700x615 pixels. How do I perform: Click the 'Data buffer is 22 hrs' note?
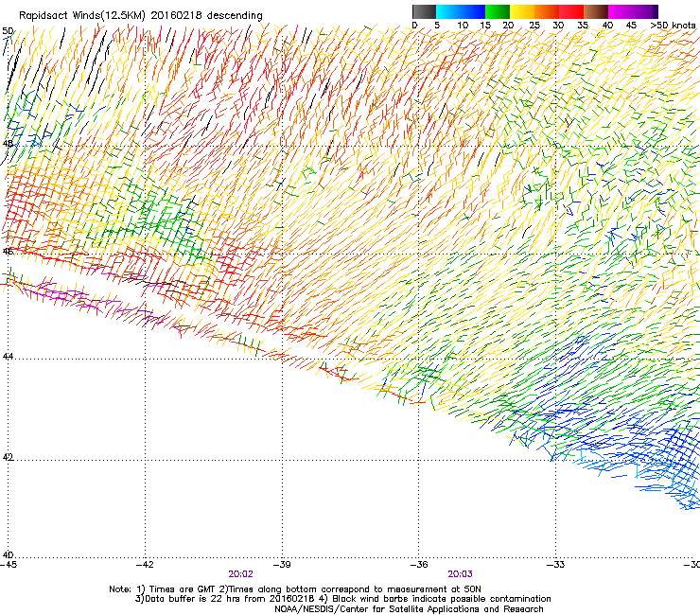[x=342, y=599]
